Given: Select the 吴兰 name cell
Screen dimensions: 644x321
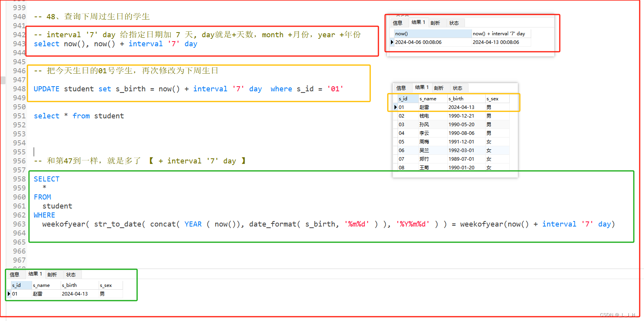Looking at the screenshot, I should click(x=433, y=151).
